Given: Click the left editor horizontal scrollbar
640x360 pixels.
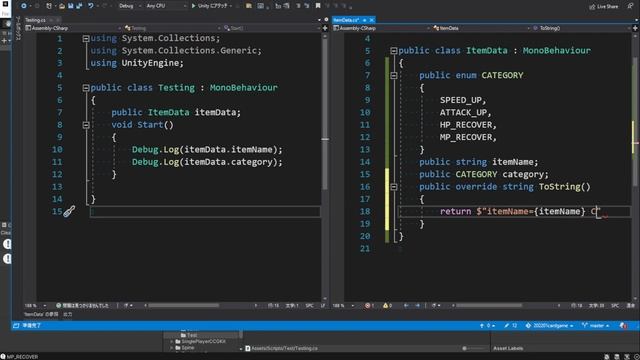Looking at the screenshot, I should click(184, 305).
